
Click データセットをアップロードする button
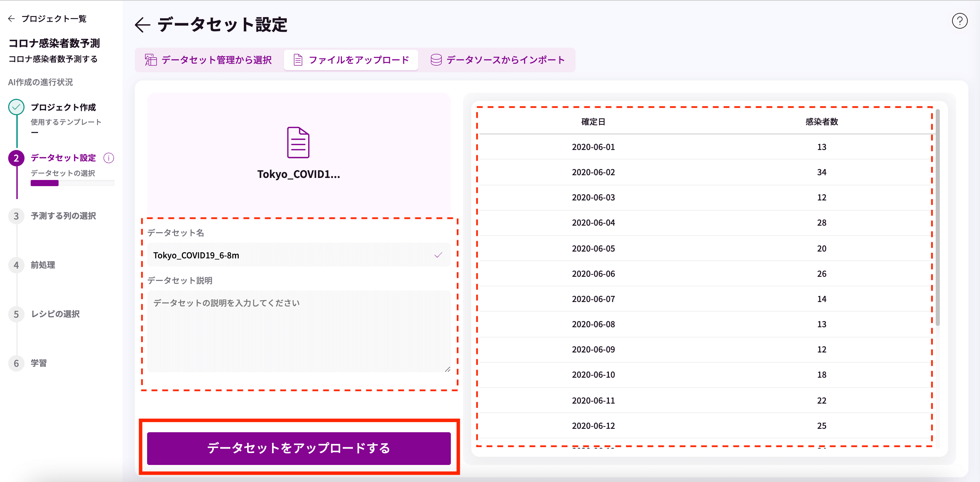pos(299,448)
